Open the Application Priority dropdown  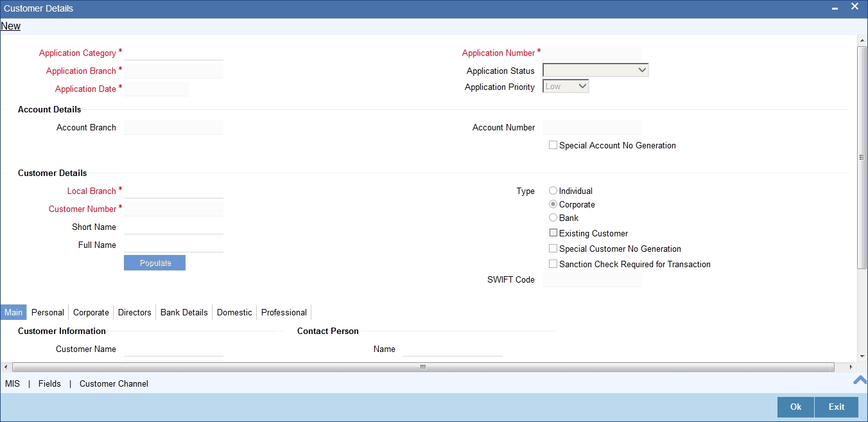coord(566,86)
